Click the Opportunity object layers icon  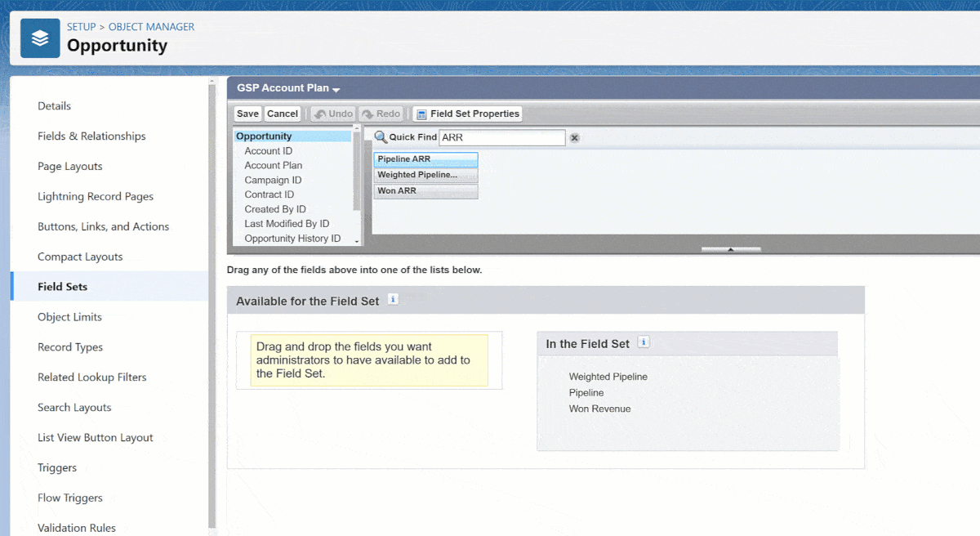pos(40,38)
